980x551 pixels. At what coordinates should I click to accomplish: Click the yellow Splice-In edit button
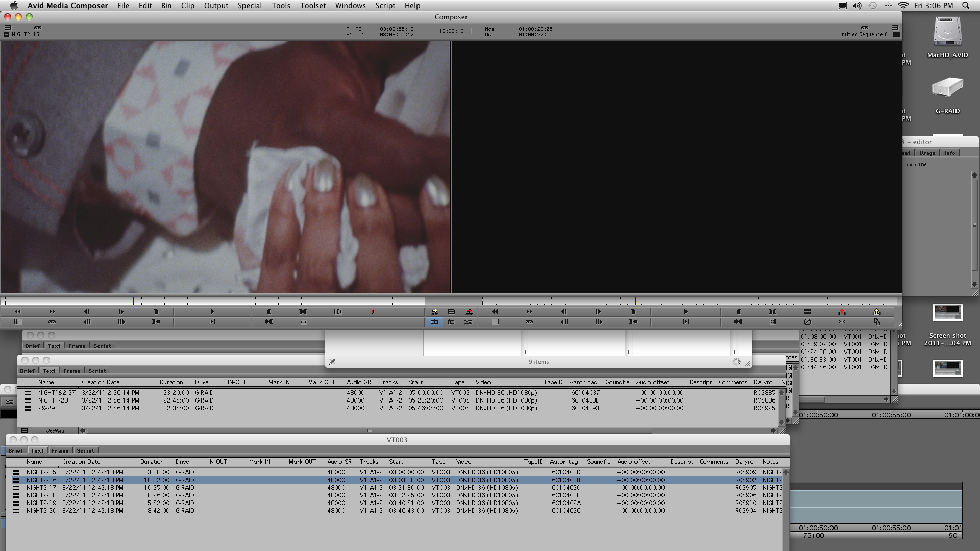point(434,312)
